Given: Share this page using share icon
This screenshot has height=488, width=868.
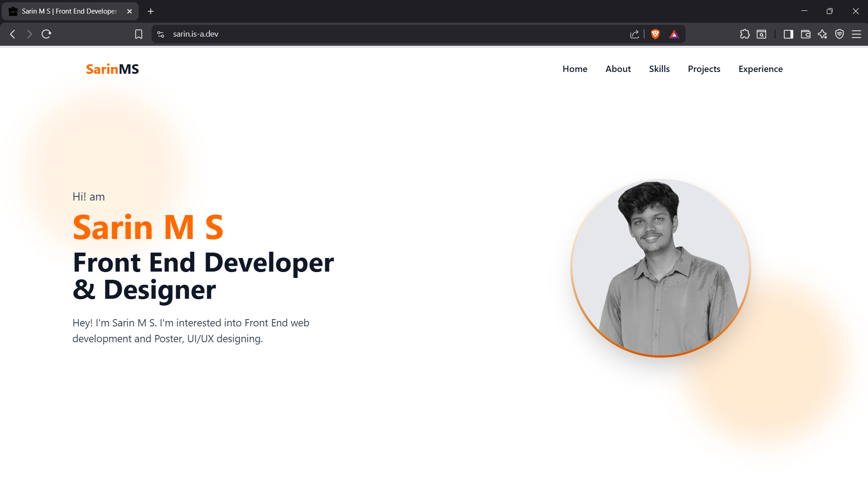Looking at the screenshot, I should [634, 34].
